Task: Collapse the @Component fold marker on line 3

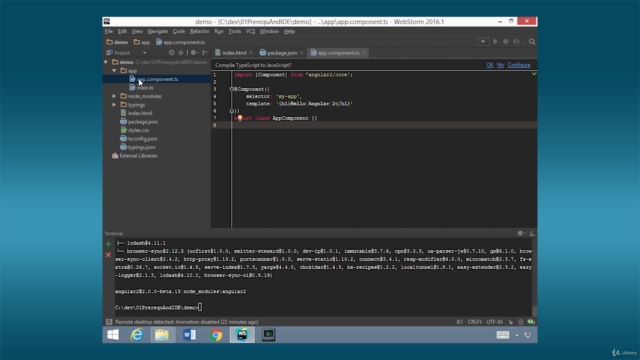Action: point(231,89)
